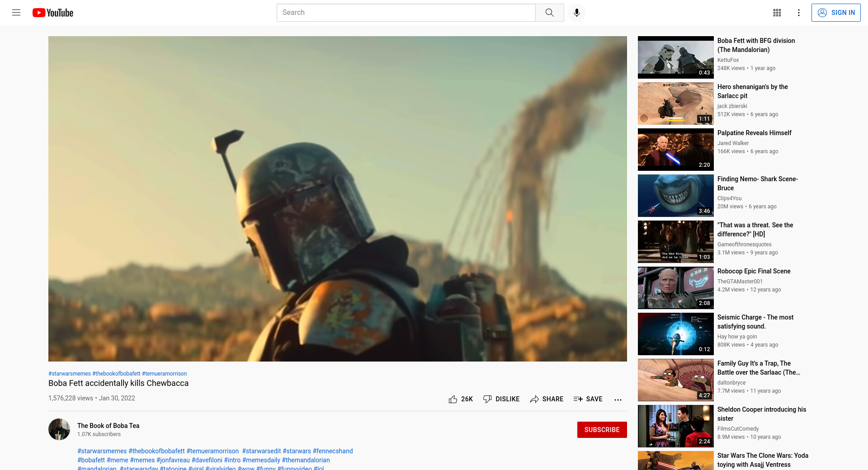Click title Finding Nemo- Shark Scene- Bruce

(758, 183)
